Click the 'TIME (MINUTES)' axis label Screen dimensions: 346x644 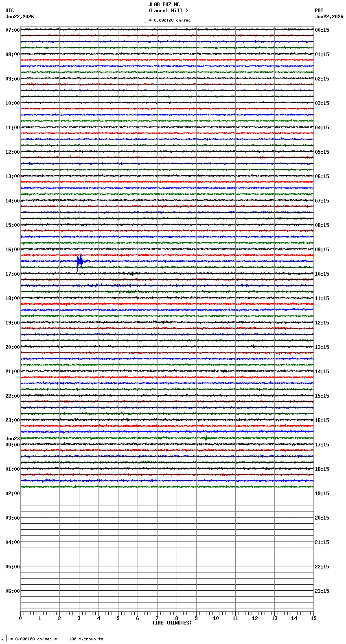point(172,623)
